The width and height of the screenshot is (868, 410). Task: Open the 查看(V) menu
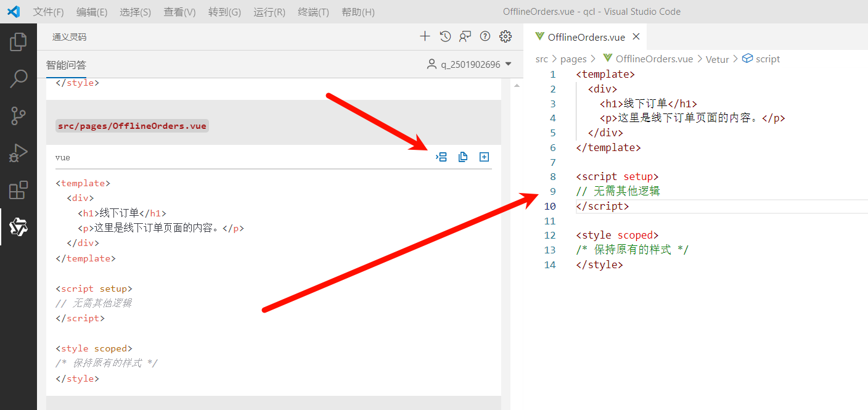[x=179, y=12]
